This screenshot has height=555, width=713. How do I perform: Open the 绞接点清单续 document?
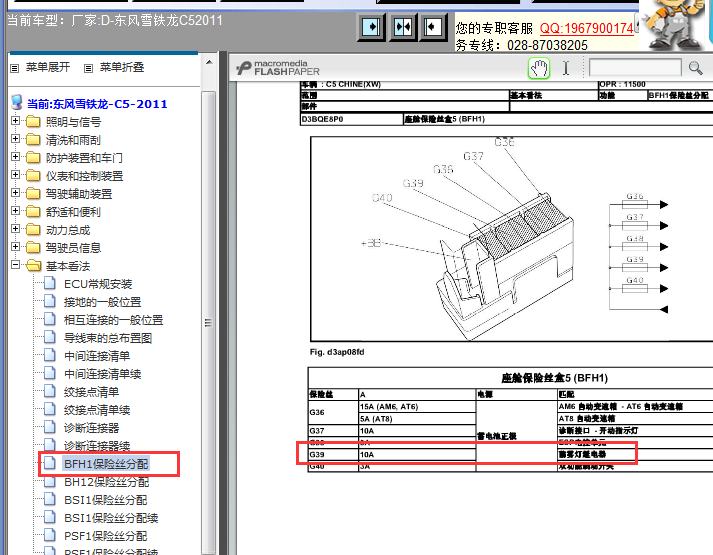tap(97, 410)
